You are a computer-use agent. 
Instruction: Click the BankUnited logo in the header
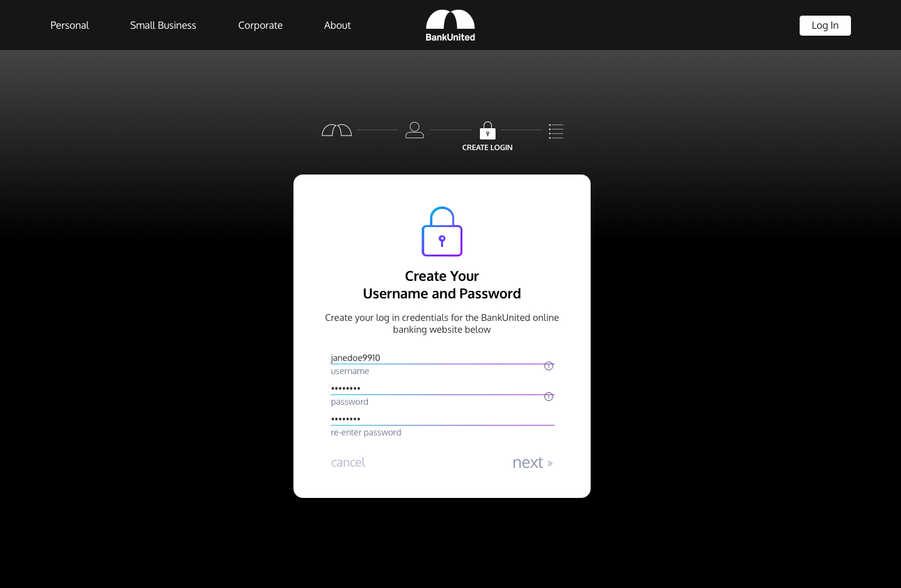[x=450, y=26]
